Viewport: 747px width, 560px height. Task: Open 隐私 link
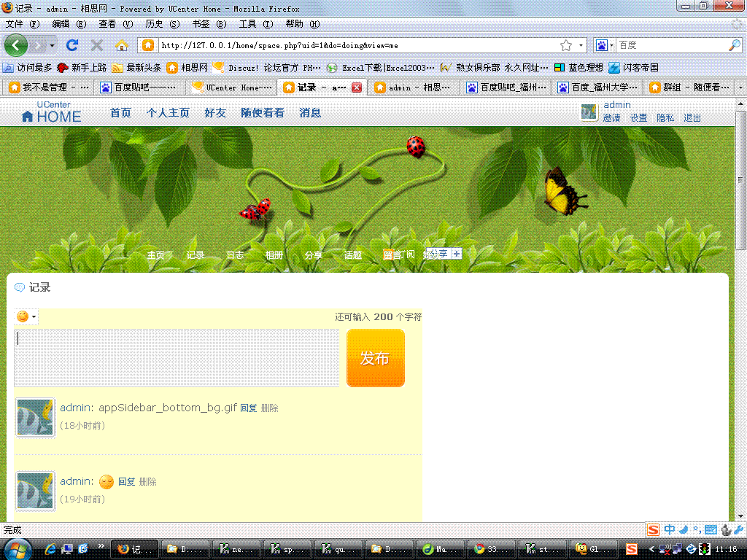tap(665, 118)
